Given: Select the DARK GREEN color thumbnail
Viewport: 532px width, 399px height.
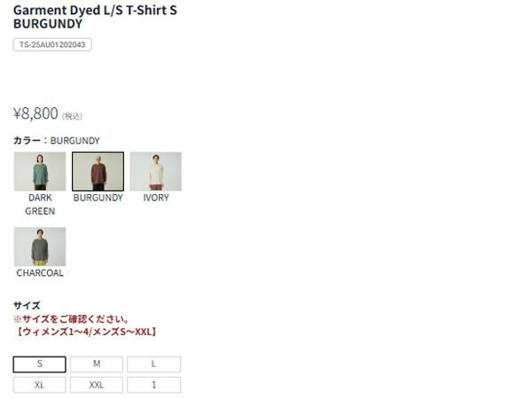Looking at the screenshot, I should pyautogui.click(x=40, y=171).
